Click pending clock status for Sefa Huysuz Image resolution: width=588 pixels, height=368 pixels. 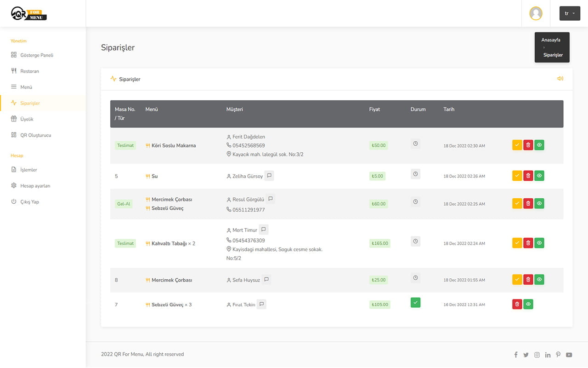(x=416, y=278)
